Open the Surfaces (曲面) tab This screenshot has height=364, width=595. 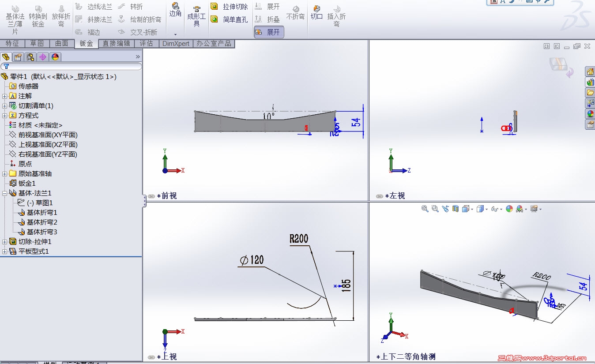pyautogui.click(x=62, y=43)
